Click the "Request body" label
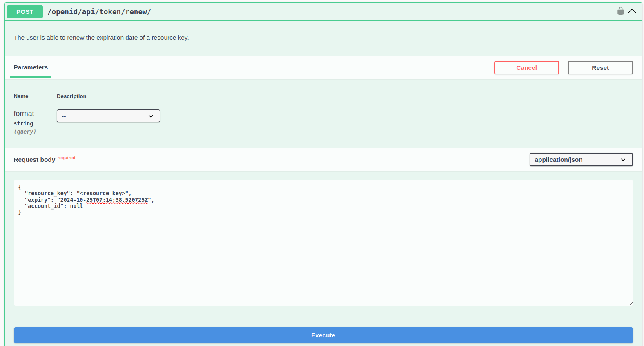The width and height of the screenshot is (644, 346). (x=34, y=160)
